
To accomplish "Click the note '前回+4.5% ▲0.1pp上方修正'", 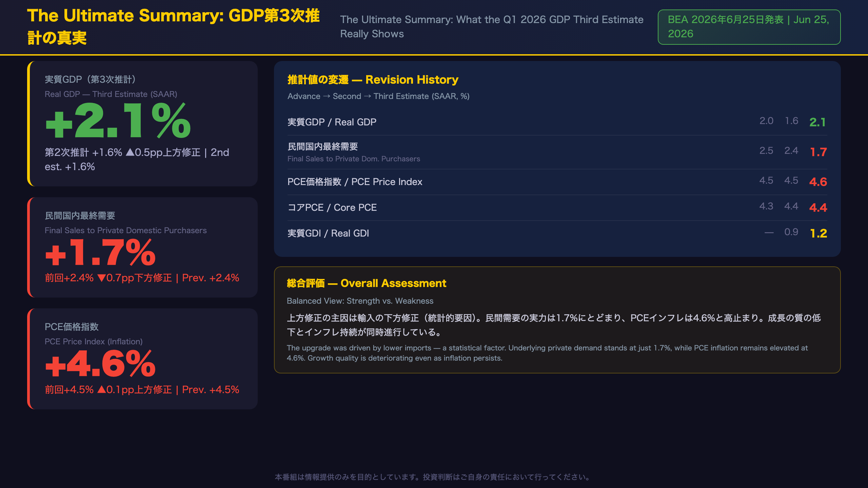I will tap(108, 390).
